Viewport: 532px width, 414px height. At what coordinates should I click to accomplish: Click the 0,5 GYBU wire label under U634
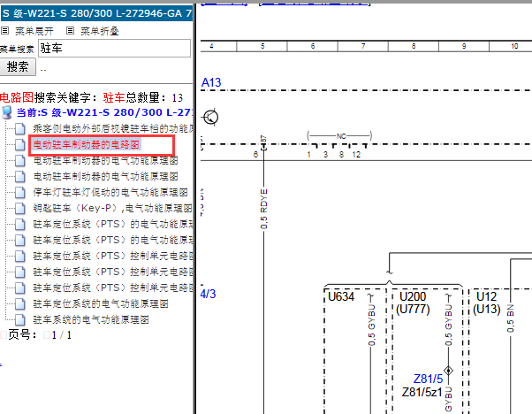[x=372, y=325]
